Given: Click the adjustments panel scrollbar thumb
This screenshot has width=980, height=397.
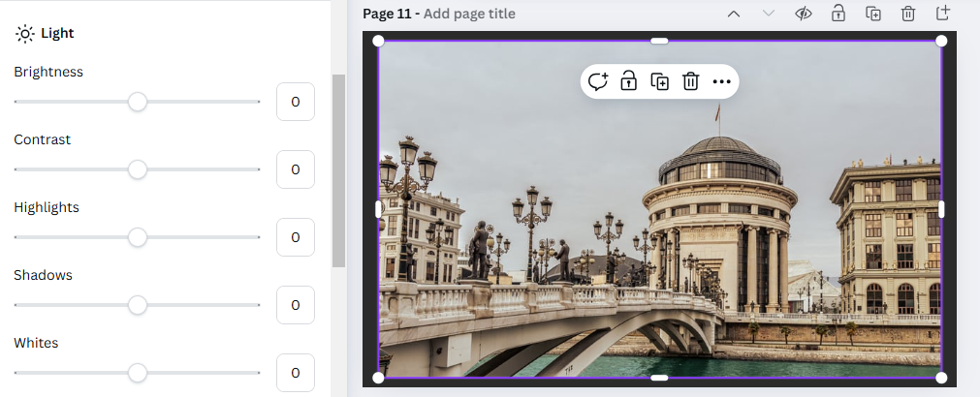Looking at the screenshot, I should point(338,170).
